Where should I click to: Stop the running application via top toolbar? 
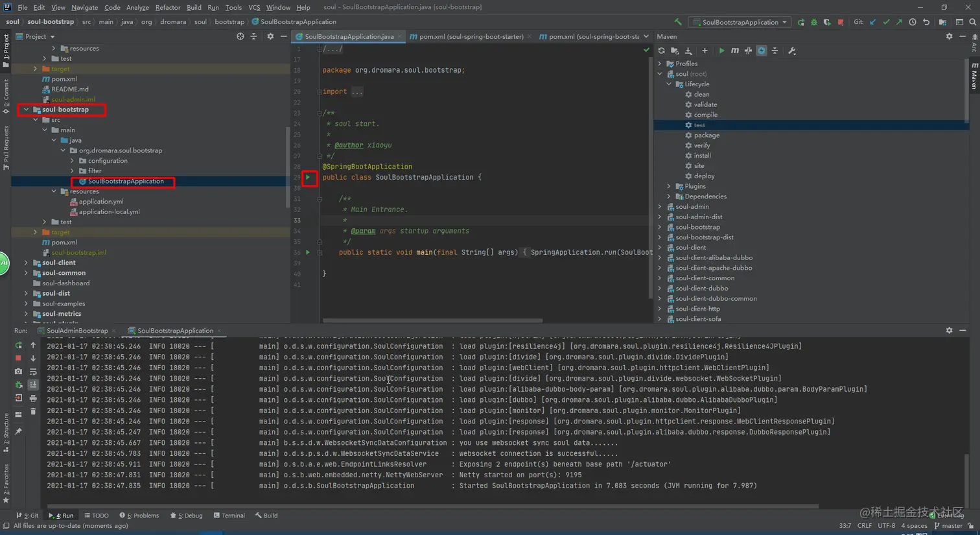841,22
